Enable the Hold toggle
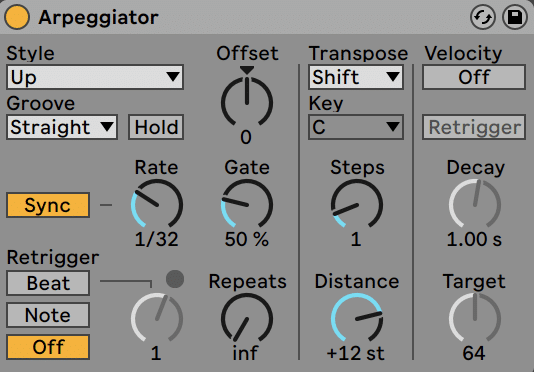The image size is (534, 372). click(x=156, y=127)
